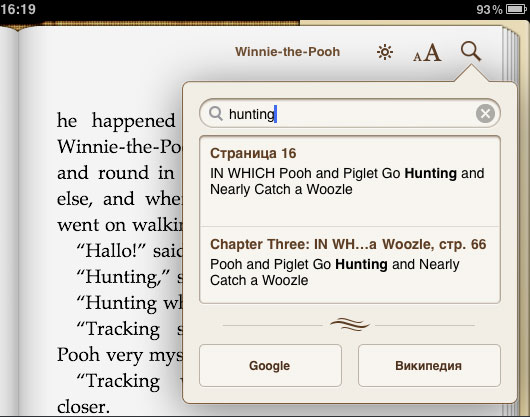Tap the battery indicator icon
Viewport: 530px width, 417px height.
516,9
